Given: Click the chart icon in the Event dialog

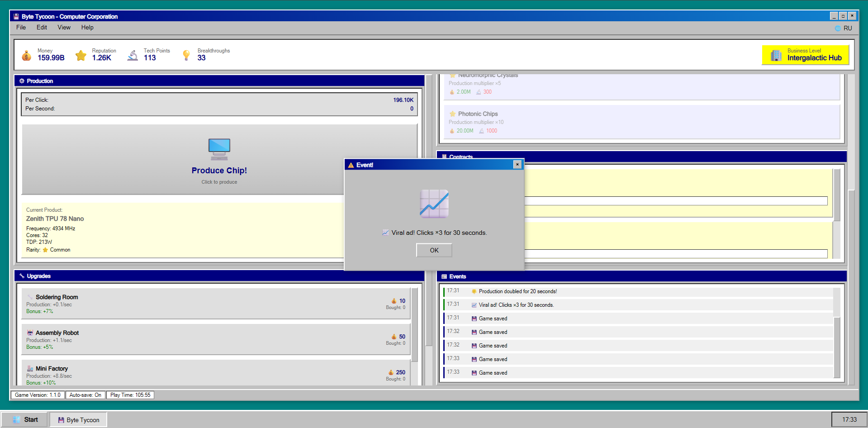Looking at the screenshot, I should tap(434, 204).
